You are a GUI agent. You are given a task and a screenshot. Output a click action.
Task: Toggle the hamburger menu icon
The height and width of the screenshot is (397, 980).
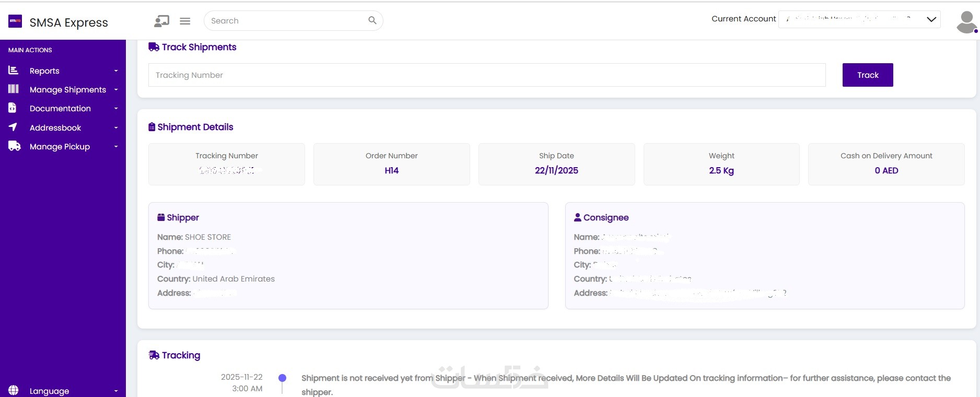[x=185, y=21]
